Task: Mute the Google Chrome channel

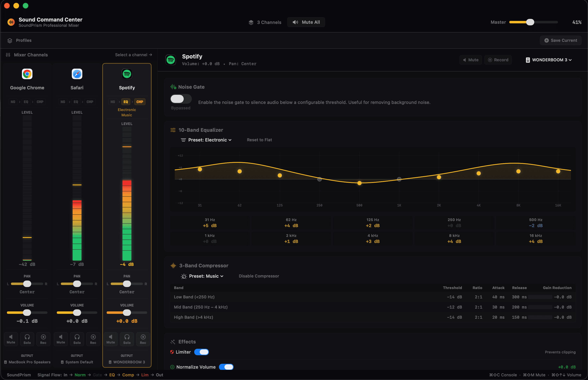Action: (x=11, y=339)
